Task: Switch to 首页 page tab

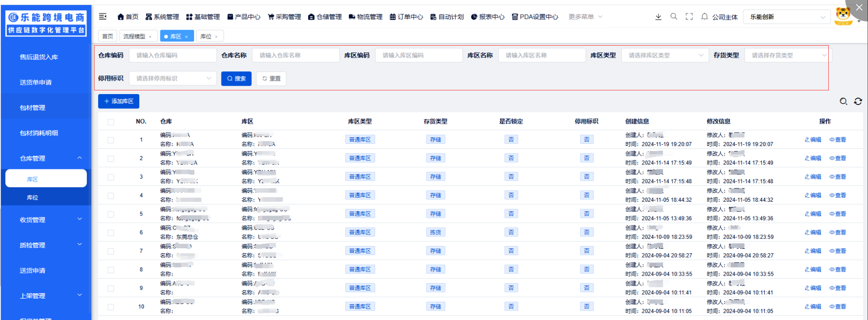Action: 108,37
